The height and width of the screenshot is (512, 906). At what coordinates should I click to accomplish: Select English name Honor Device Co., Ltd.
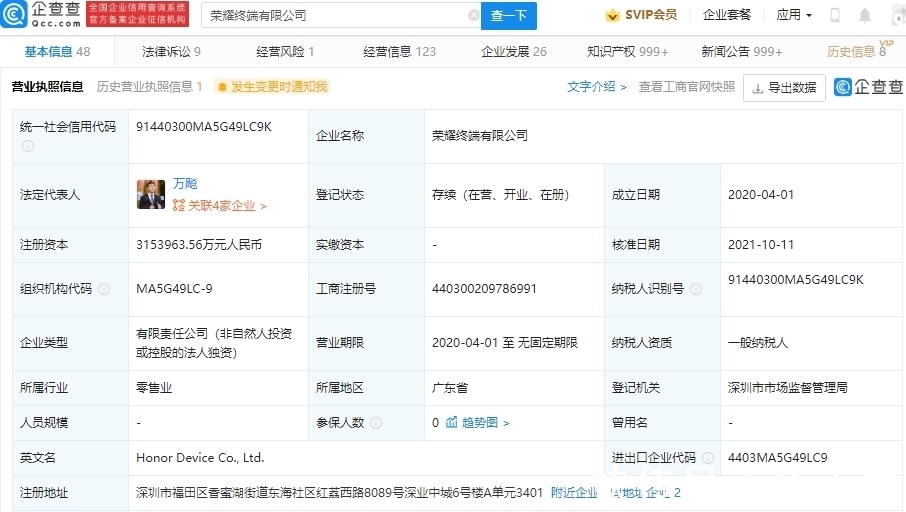click(x=200, y=458)
